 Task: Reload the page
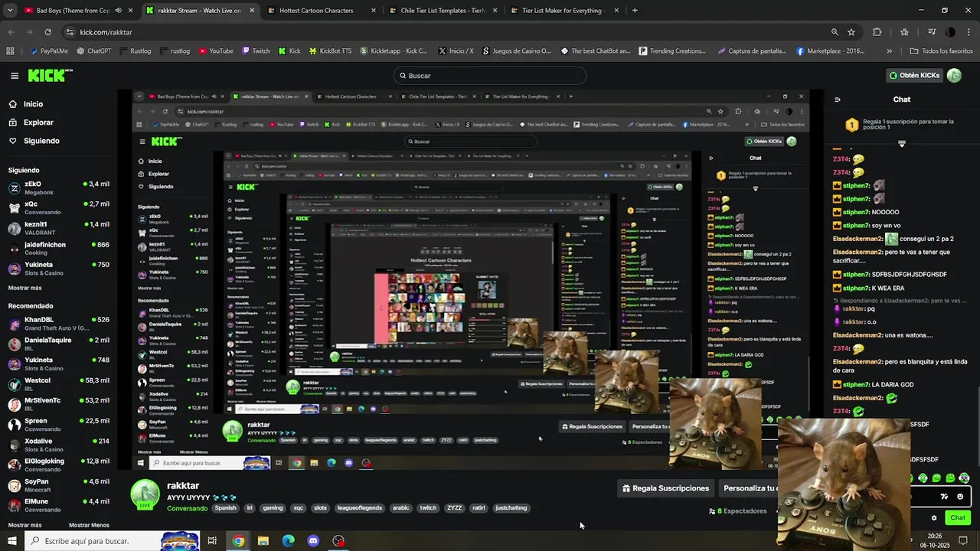[x=47, y=32]
